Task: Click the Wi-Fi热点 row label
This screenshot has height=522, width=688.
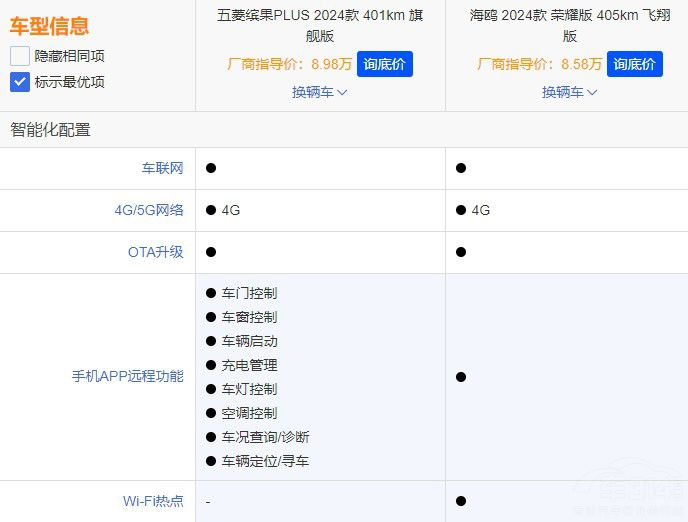Action: (x=153, y=501)
